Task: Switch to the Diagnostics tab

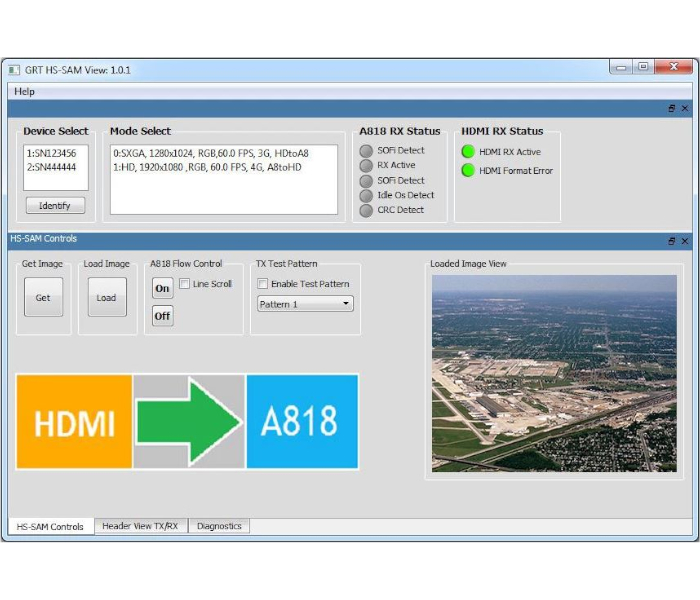Action: (x=219, y=526)
